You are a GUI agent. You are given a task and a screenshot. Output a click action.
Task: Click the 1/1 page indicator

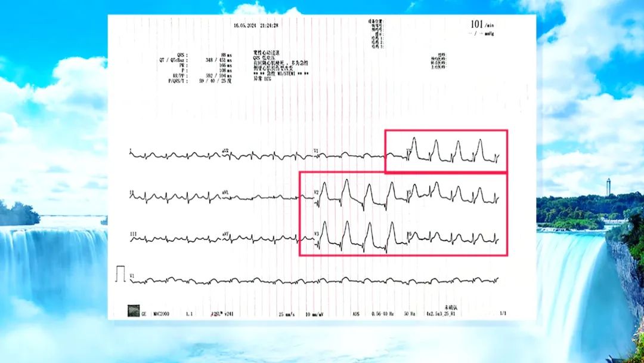501,313
